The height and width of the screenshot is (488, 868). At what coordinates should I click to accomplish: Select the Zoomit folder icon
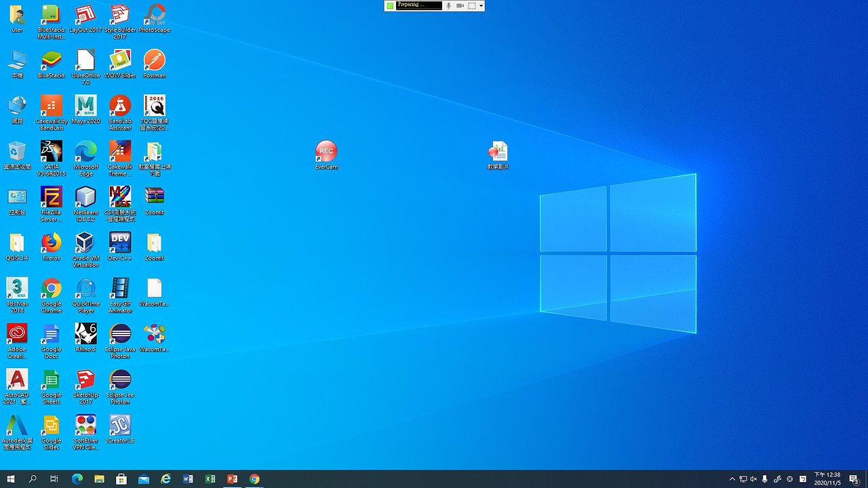click(x=155, y=247)
